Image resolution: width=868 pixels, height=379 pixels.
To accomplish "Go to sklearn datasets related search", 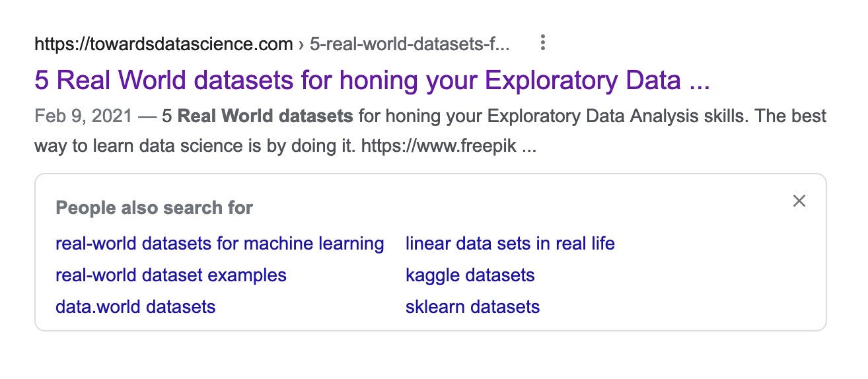I will [472, 307].
